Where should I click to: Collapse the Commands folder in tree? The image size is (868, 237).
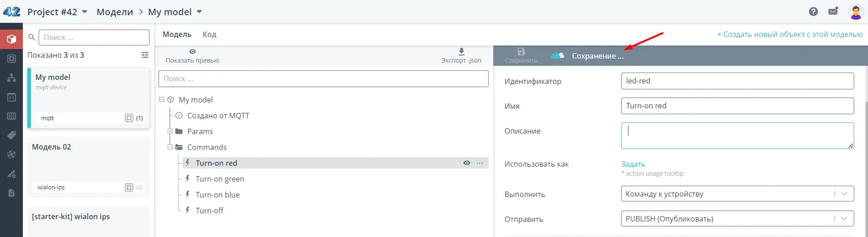170,147
